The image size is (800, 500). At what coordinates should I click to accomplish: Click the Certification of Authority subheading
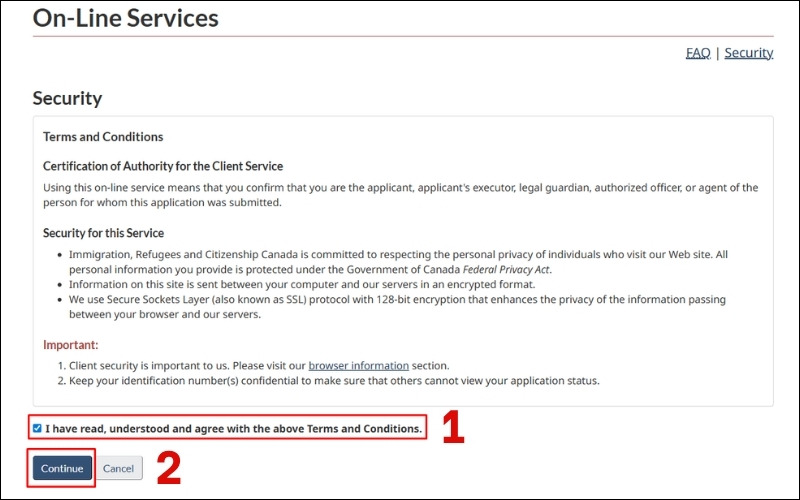pyautogui.click(x=163, y=166)
